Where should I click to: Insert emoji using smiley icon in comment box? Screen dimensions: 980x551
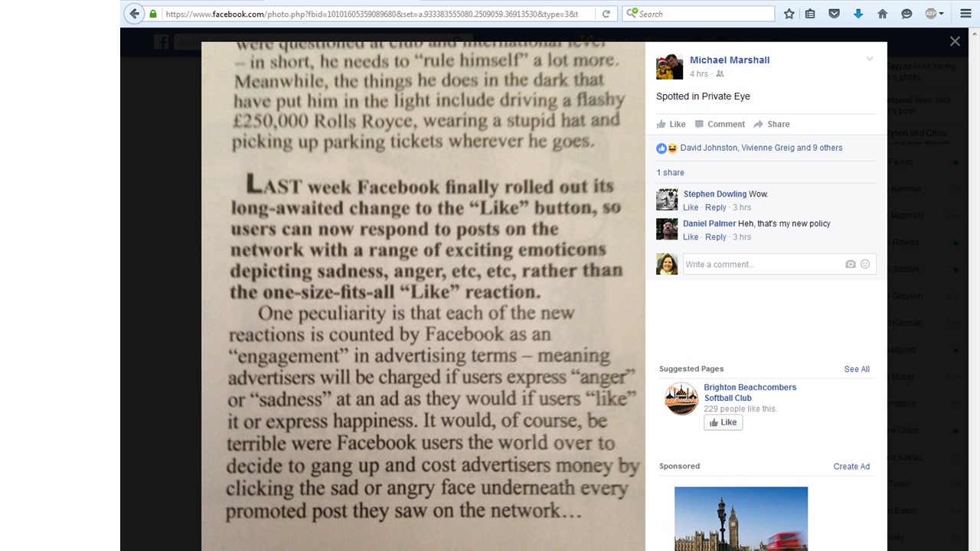(x=865, y=264)
